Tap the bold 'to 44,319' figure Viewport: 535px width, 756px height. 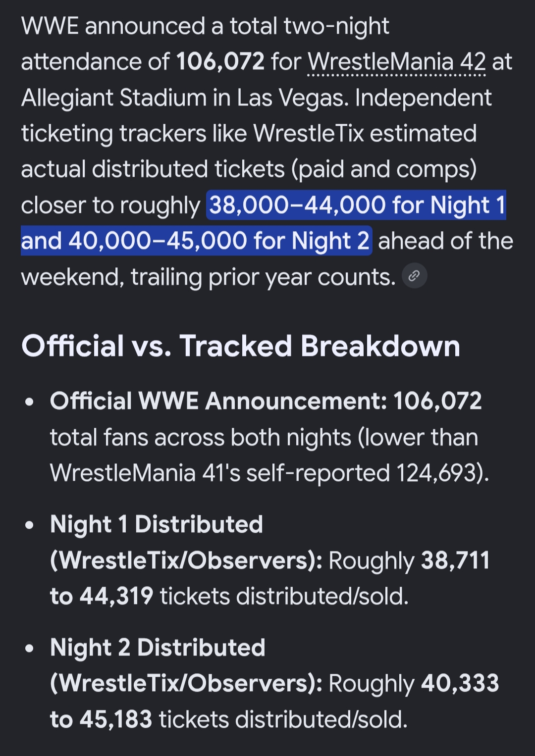(x=102, y=596)
